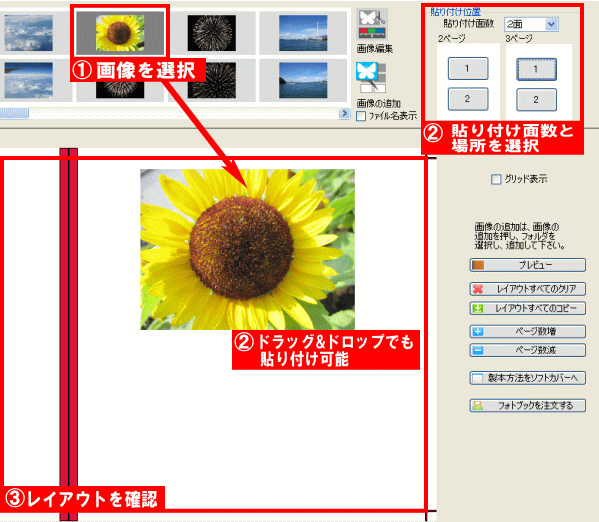Select the sunflower thumbnail
The width and height of the screenshot is (599, 522).
point(120,33)
